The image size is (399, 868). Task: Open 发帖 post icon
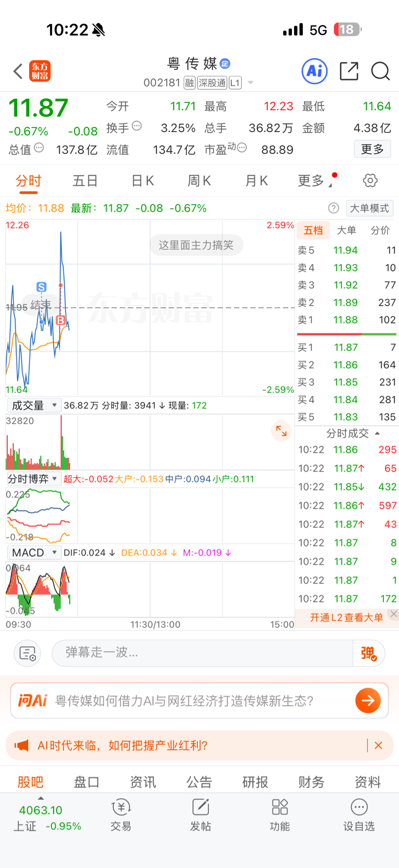coord(201,815)
